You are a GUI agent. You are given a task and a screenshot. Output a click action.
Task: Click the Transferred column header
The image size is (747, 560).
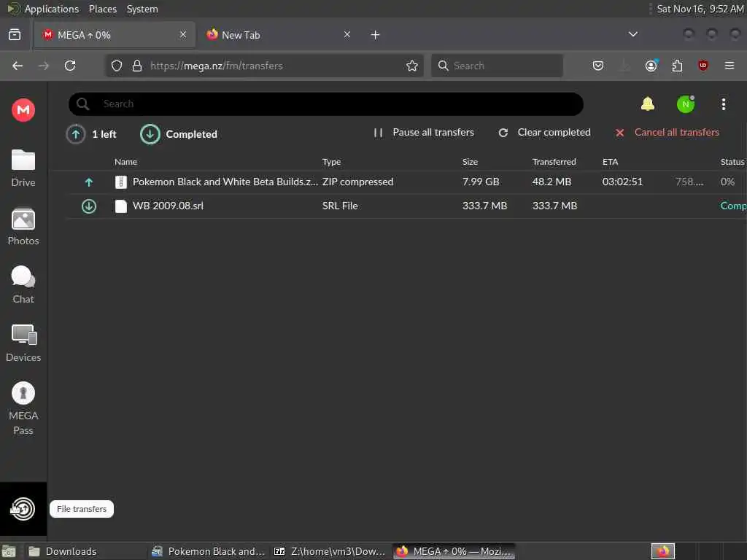pos(554,162)
